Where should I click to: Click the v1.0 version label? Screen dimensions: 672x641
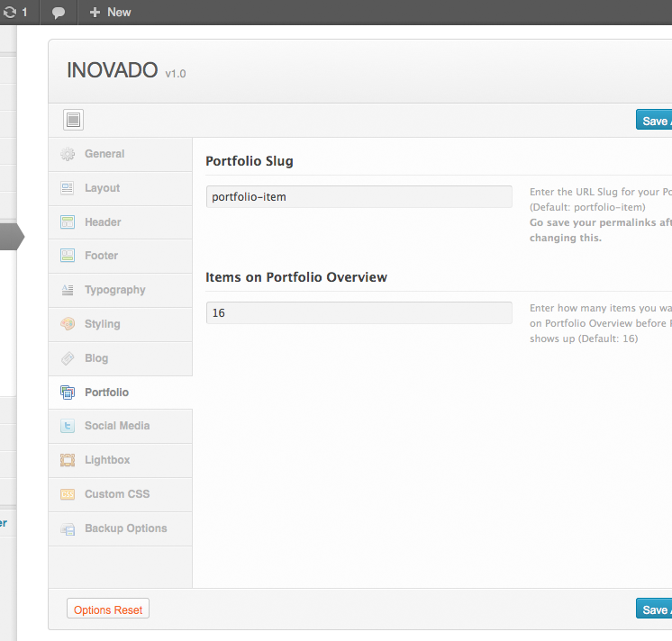176,74
